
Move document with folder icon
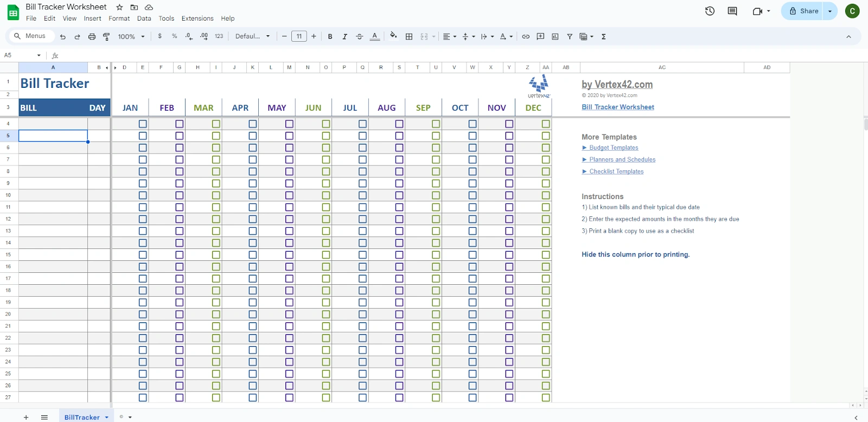coord(134,7)
